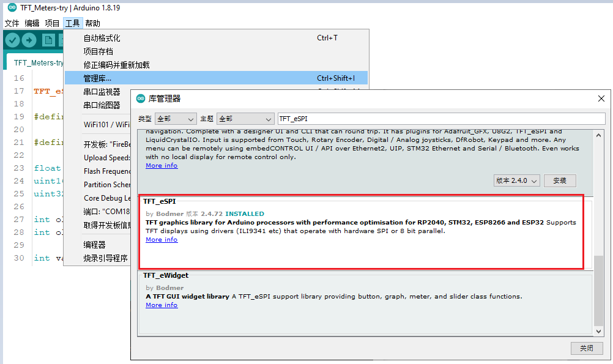This screenshot has height=364, width=613.
Task: Click the library list scrollbar up arrow
Action: point(598,135)
